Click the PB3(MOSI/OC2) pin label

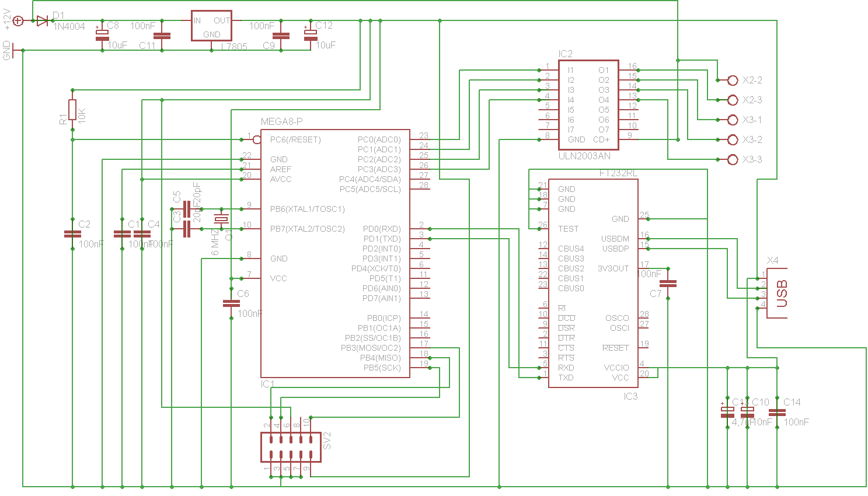[371, 348]
